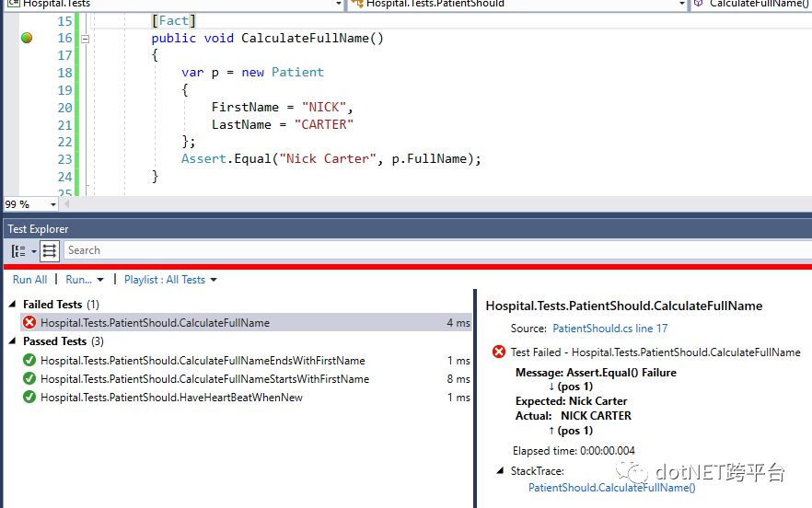
Task: Collapse the Passed Tests group
Action: 13,341
